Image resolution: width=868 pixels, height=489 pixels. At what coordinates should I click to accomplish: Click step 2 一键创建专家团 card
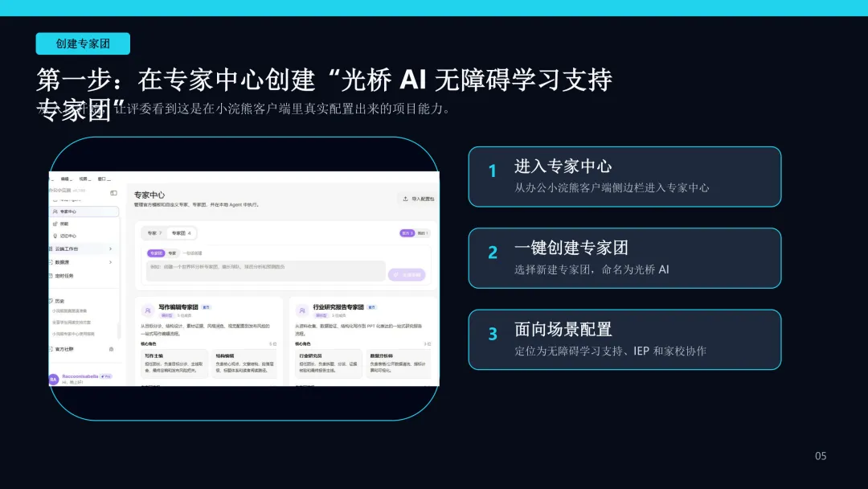(624, 258)
